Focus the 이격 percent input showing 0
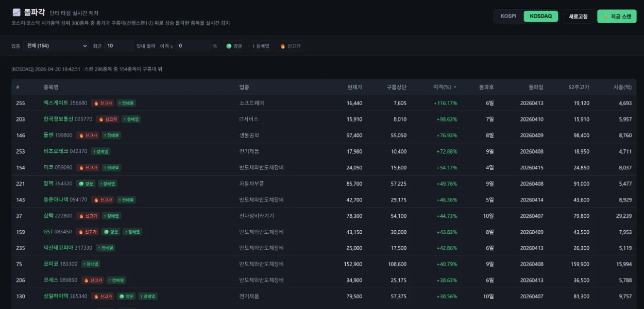Screen dimensions: 644x309 [x=192, y=46]
